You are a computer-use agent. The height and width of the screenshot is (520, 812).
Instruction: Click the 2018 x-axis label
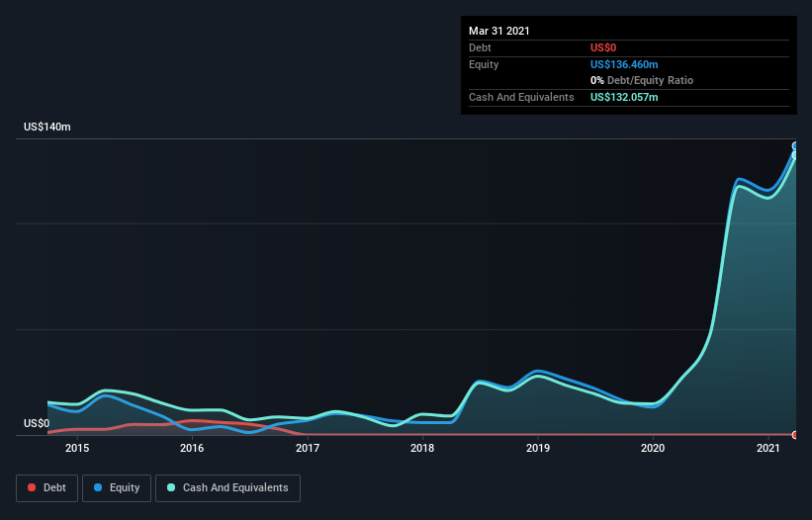[422, 449]
